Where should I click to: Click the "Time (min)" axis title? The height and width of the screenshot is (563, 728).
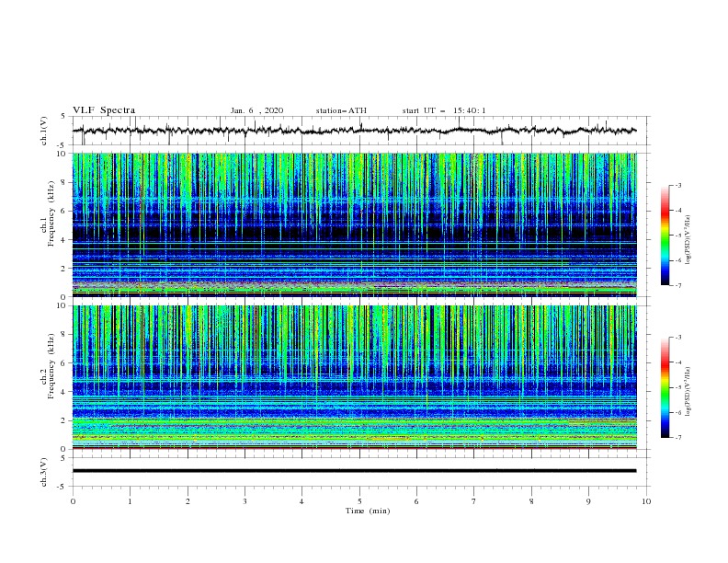click(x=368, y=511)
